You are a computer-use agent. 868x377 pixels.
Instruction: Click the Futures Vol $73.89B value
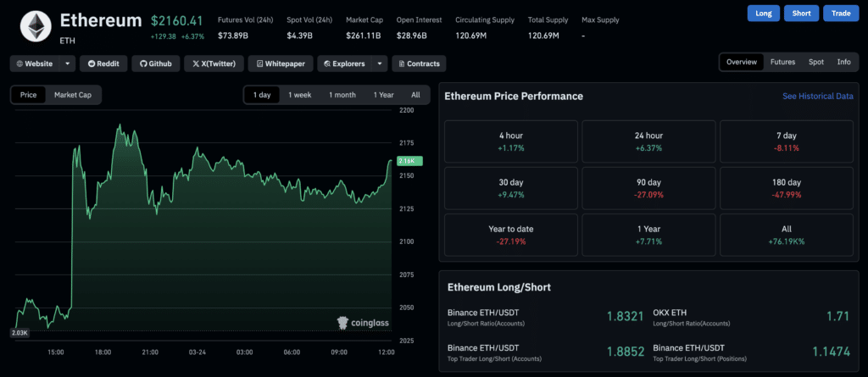pos(232,36)
